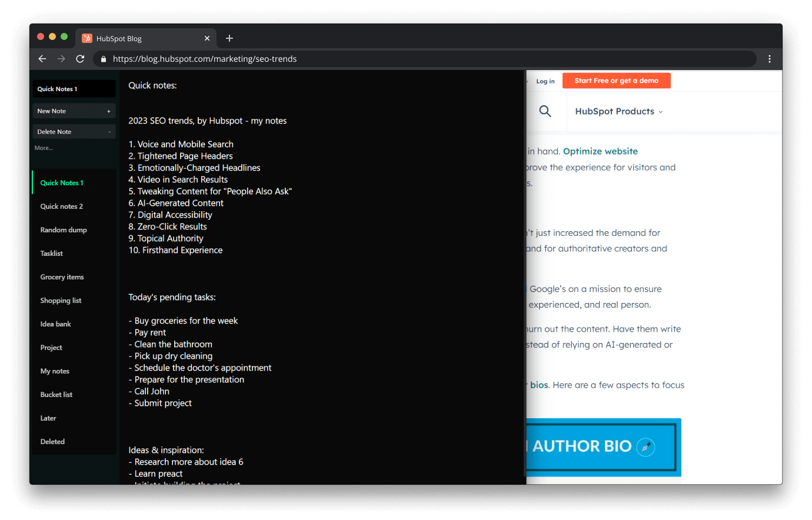Click the New Note button

coord(74,111)
